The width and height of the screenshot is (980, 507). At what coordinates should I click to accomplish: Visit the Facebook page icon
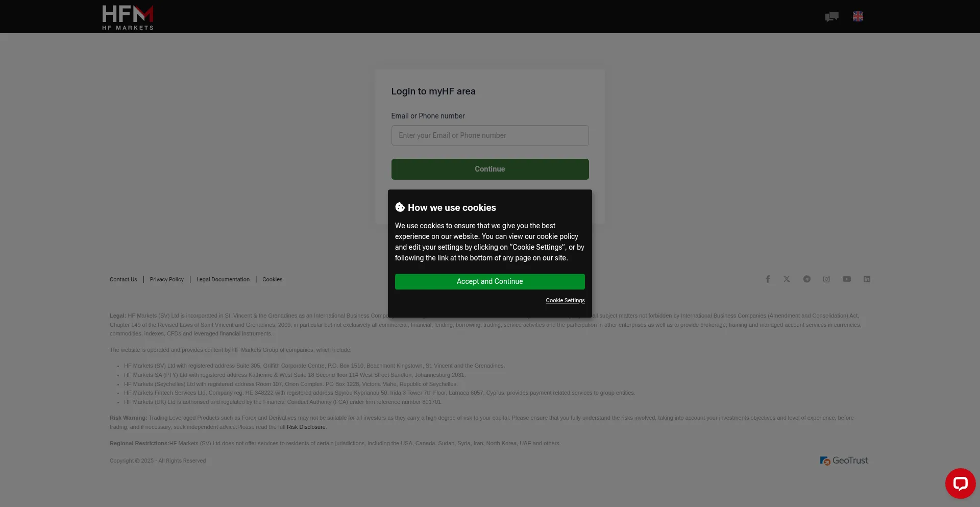(767, 279)
